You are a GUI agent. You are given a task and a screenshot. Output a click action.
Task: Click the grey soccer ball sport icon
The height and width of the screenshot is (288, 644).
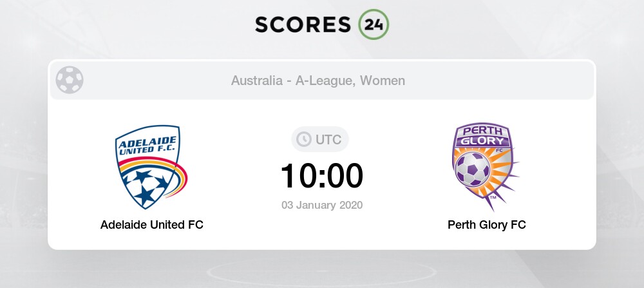(x=70, y=80)
